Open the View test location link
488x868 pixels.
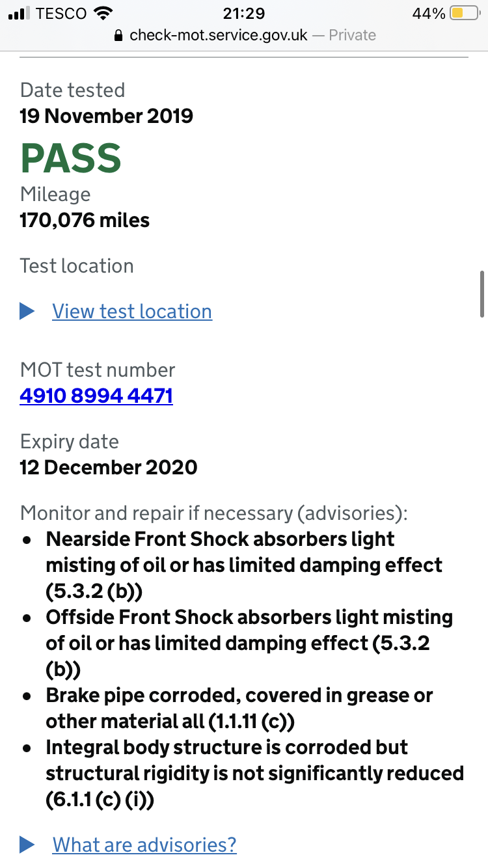click(x=132, y=312)
